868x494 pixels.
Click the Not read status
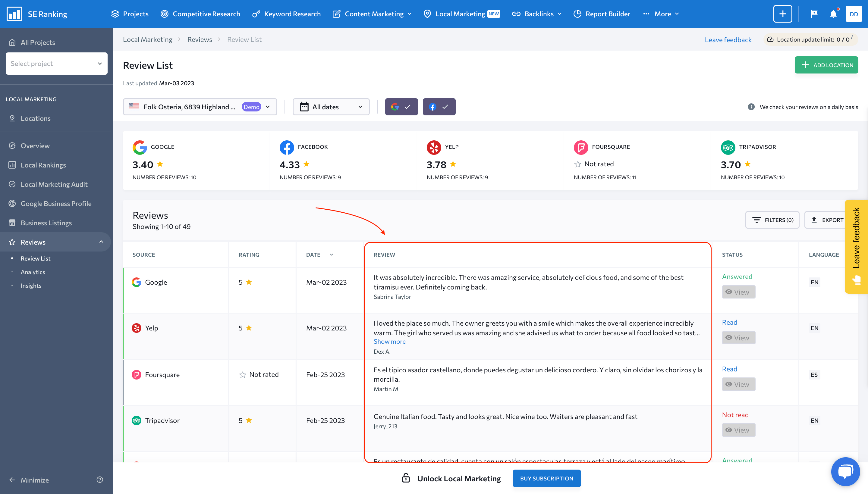point(735,414)
